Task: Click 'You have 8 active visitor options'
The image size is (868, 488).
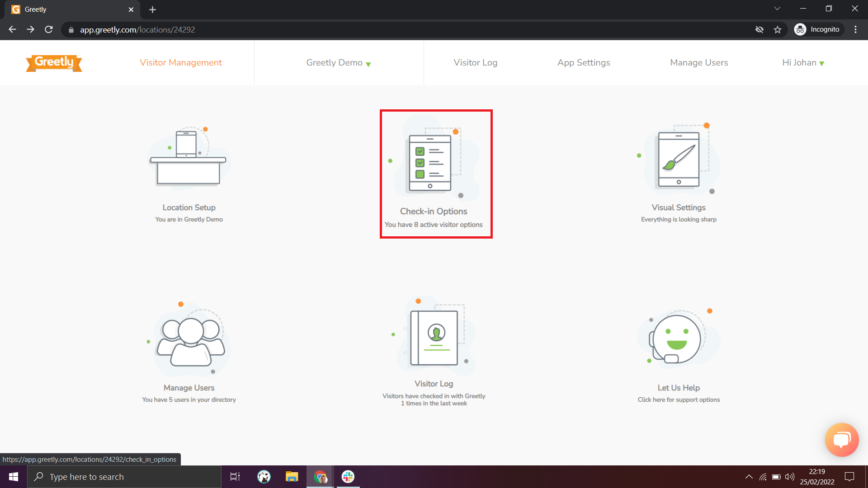Action: coord(434,225)
